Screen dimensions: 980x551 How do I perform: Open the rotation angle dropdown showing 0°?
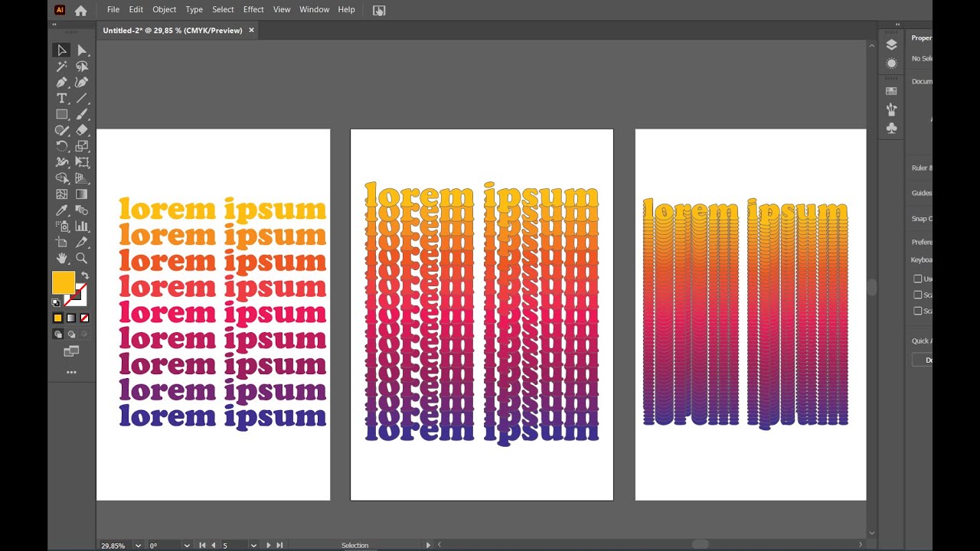point(186,546)
